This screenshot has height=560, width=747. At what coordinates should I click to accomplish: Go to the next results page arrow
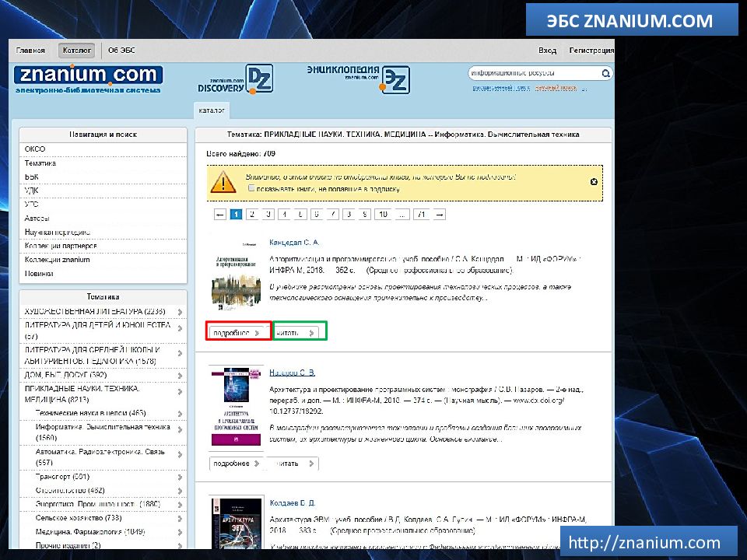[x=440, y=215]
